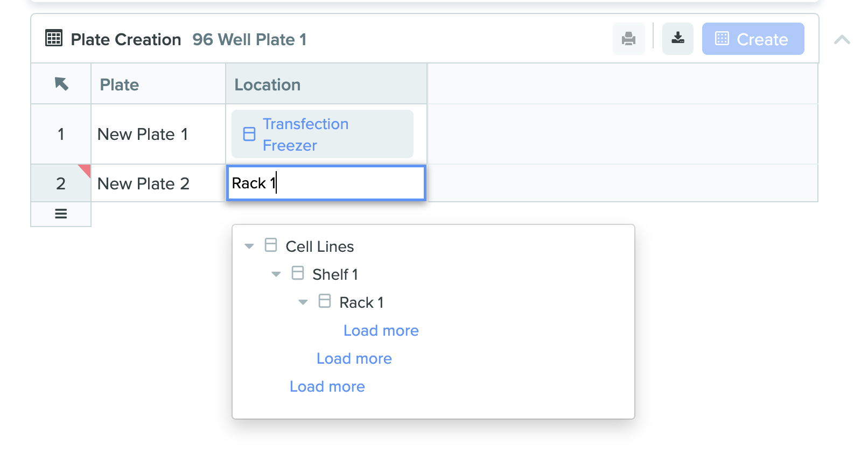Viewport: 868px width, 453px height.
Task: Click the storage icon next to Cell Lines
Action: point(271,246)
